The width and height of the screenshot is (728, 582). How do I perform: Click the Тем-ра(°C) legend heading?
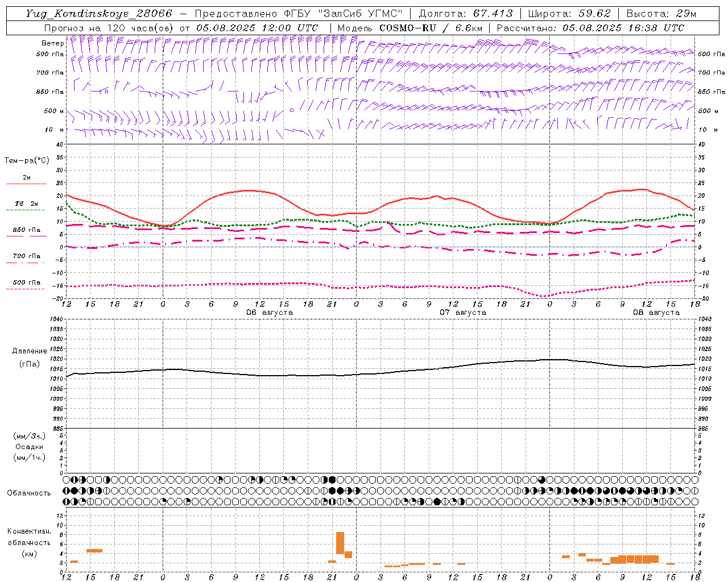27,161
